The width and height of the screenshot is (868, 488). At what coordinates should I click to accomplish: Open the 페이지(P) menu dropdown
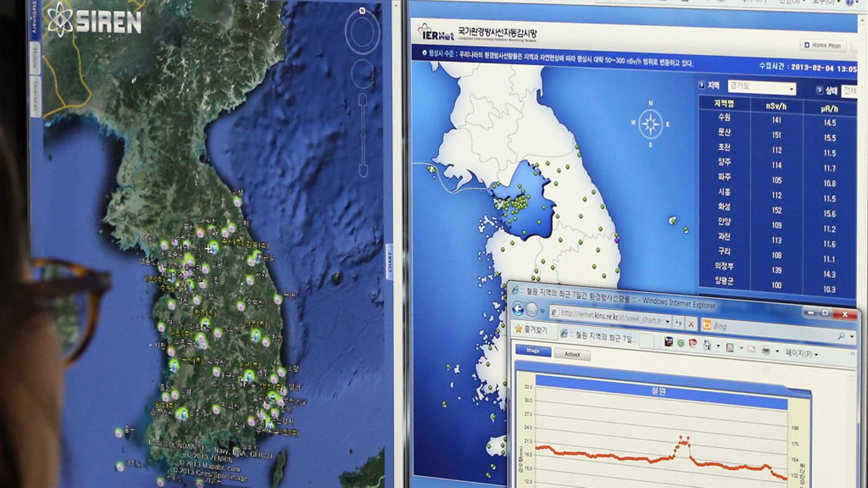801,354
